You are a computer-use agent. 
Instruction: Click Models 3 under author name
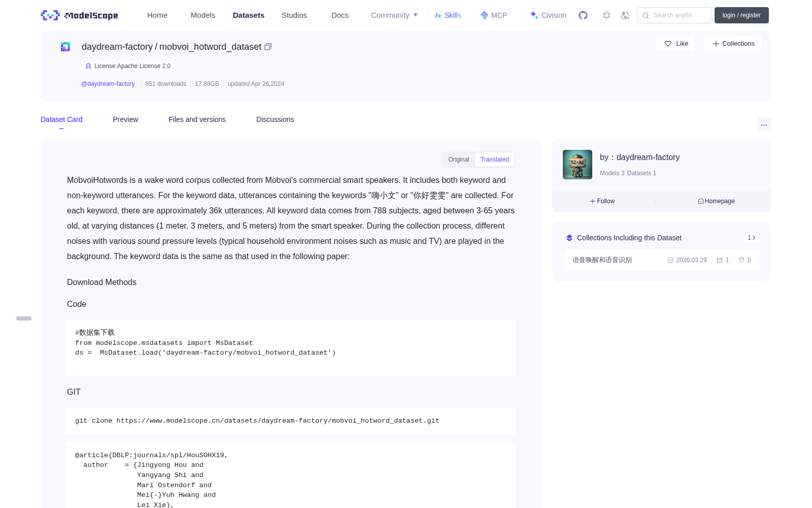[x=612, y=173]
